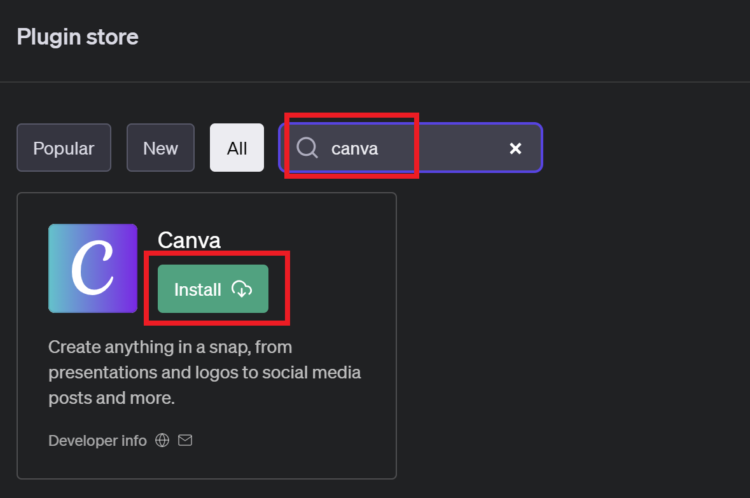Clear the search field with X

coord(515,148)
